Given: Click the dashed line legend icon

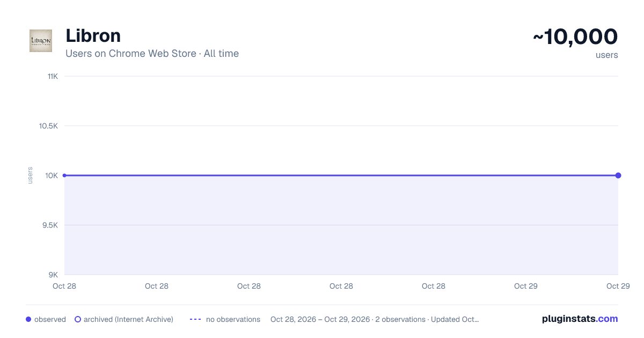Looking at the screenshot, I should (x=195, y=319).
